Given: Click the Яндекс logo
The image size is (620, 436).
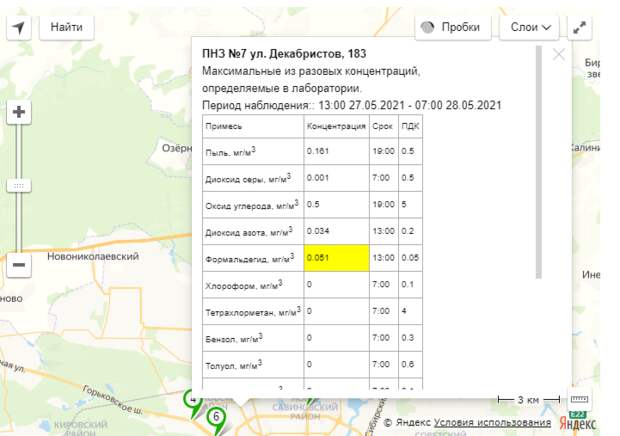Looking at the screenshot, I should [x=575, y=423].
